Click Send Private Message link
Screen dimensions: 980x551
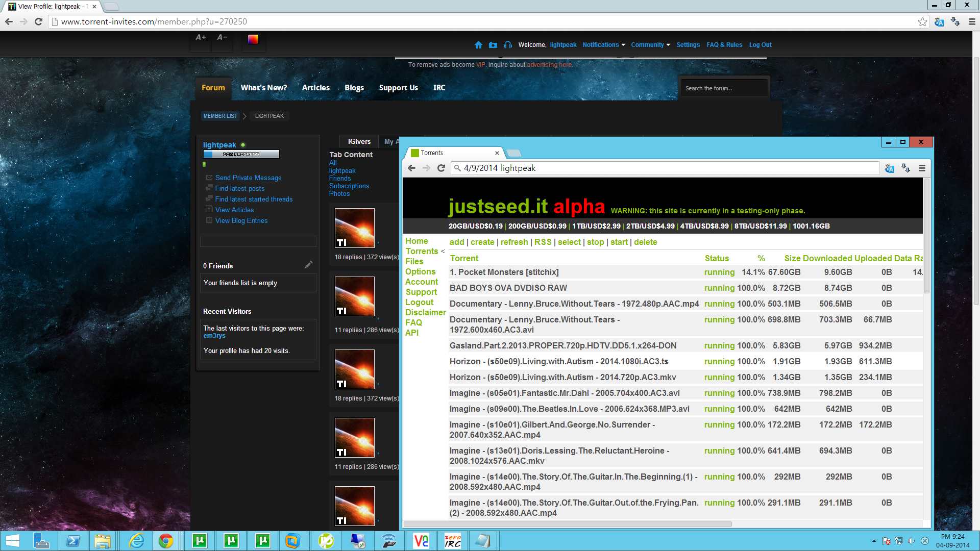[248, 178]
